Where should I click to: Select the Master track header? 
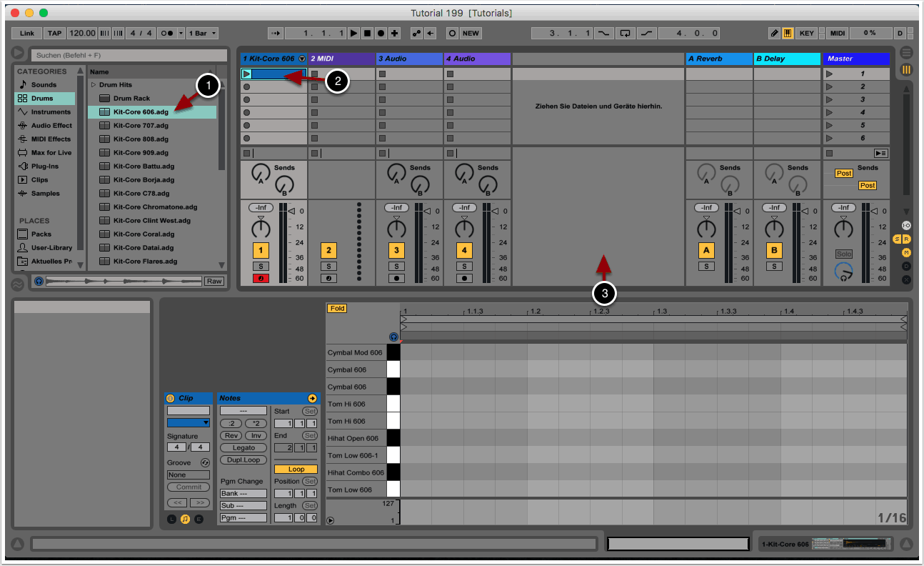click(x=855, y=59)
